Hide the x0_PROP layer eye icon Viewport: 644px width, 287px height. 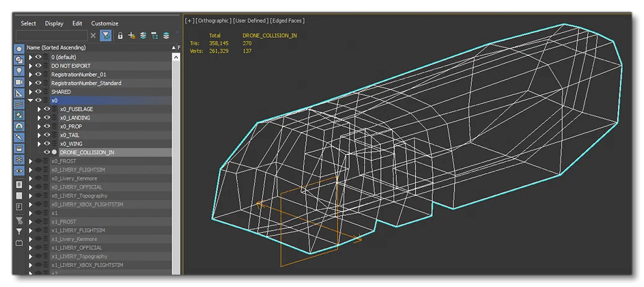click(x=47, y=126)
